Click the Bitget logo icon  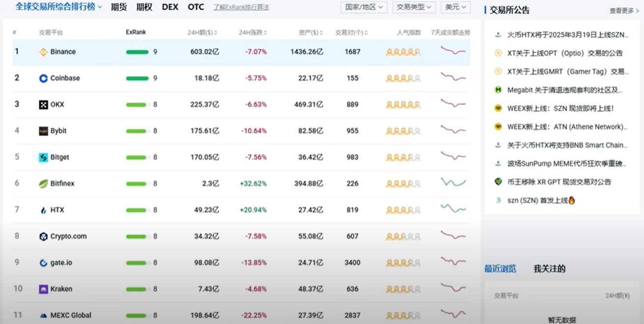(x=43, y=157)
